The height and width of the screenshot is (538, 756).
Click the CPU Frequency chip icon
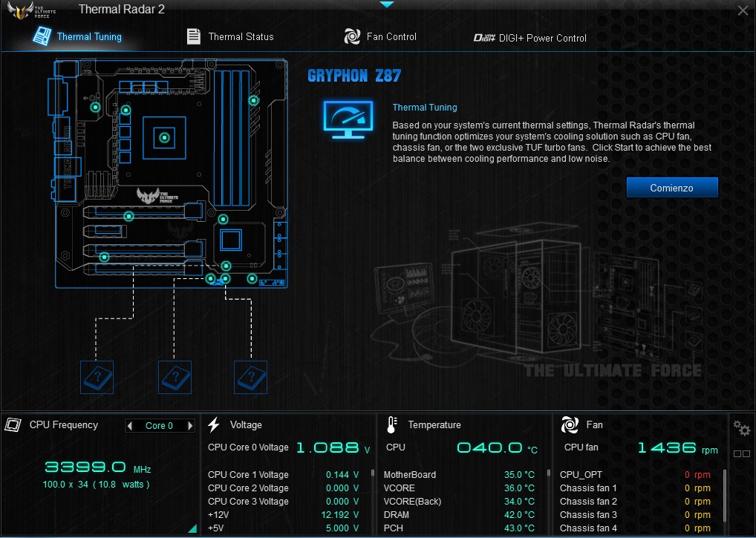pyautogui.click(x=13, y=424)
